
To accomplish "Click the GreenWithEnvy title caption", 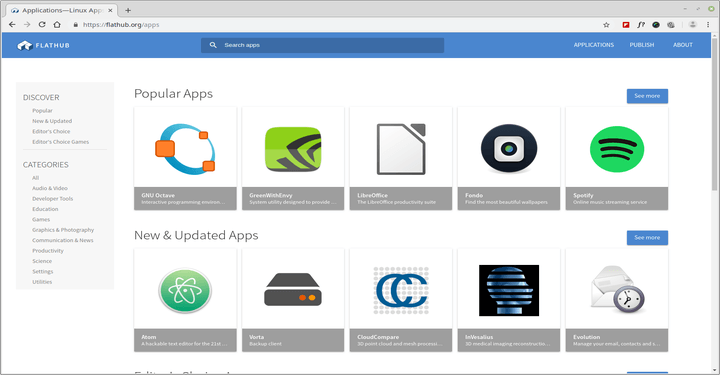I will tap(271, 195).
